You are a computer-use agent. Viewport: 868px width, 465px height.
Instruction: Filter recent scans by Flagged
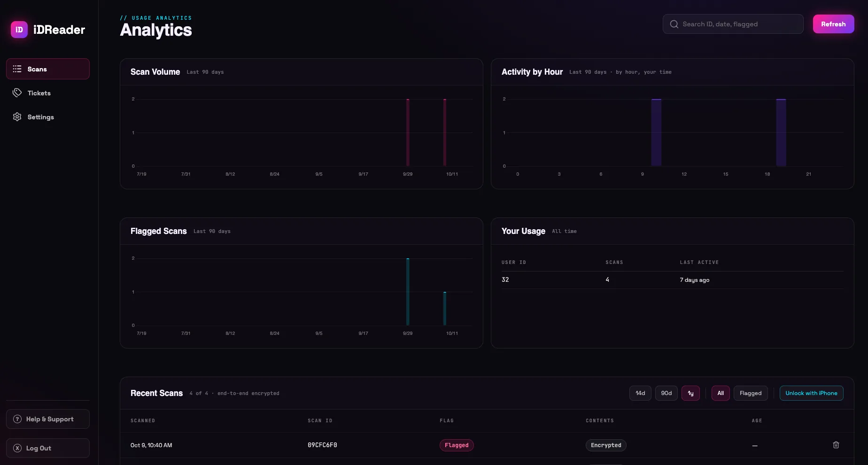(x=751, y=393)
